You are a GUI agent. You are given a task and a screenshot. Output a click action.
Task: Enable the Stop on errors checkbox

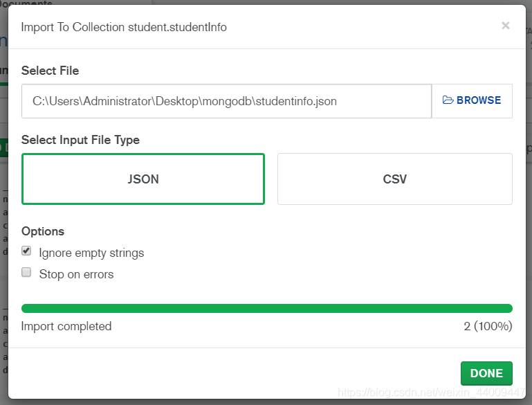26,272
